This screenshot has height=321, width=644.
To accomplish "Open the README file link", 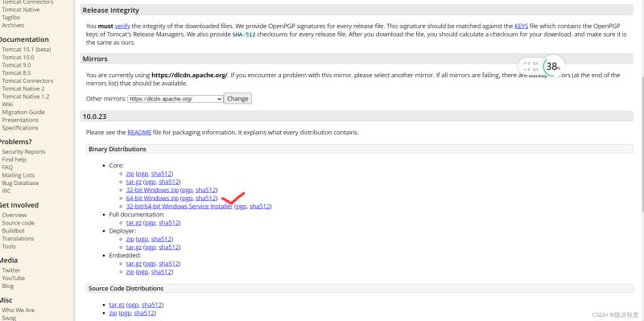I will 139,133.
